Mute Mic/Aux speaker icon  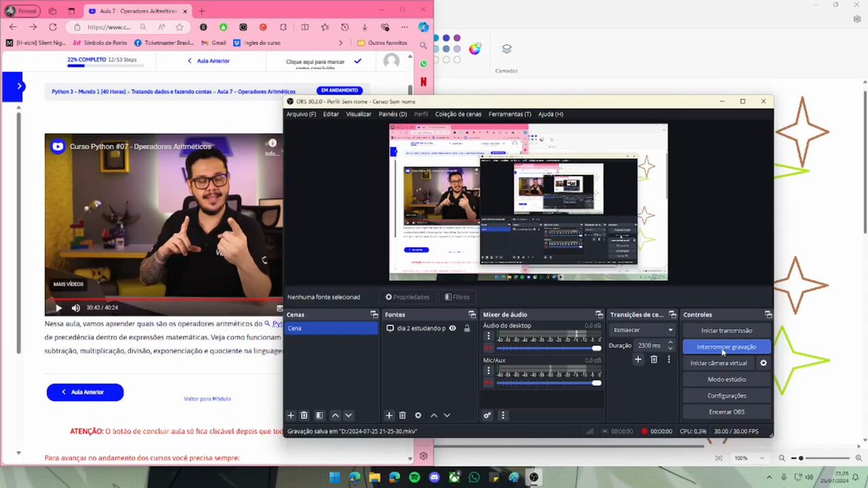(x=488, y=382)
